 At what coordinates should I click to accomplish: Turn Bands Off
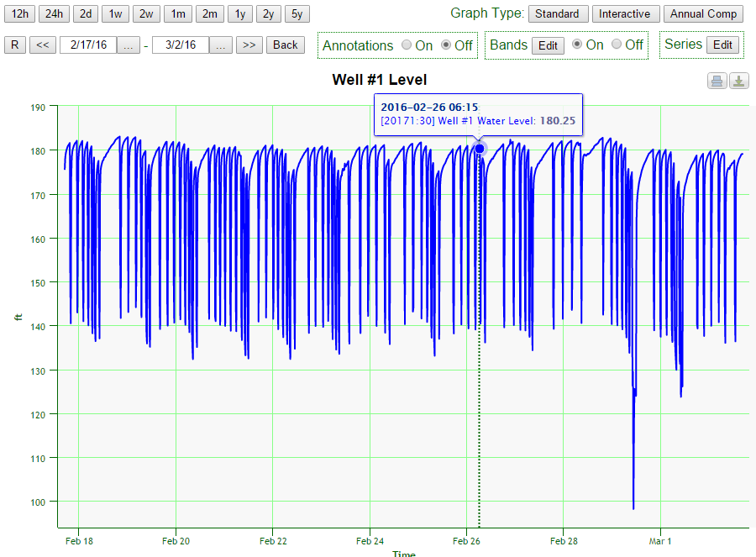coord(617,44)
